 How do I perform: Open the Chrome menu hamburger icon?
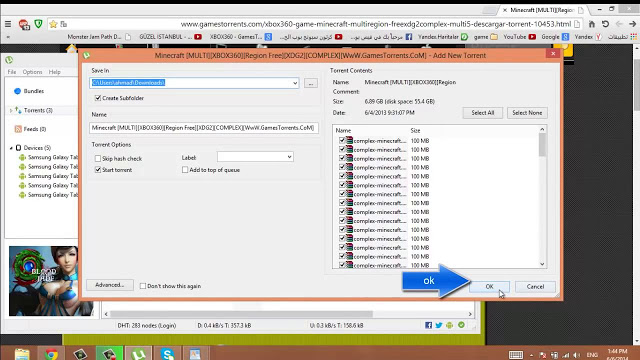8,24
